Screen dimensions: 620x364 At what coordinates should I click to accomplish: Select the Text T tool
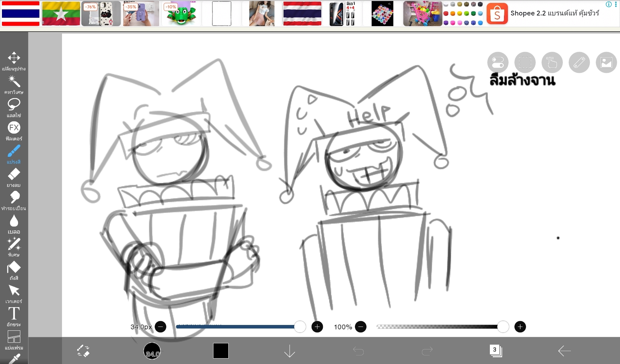(14, 314)
